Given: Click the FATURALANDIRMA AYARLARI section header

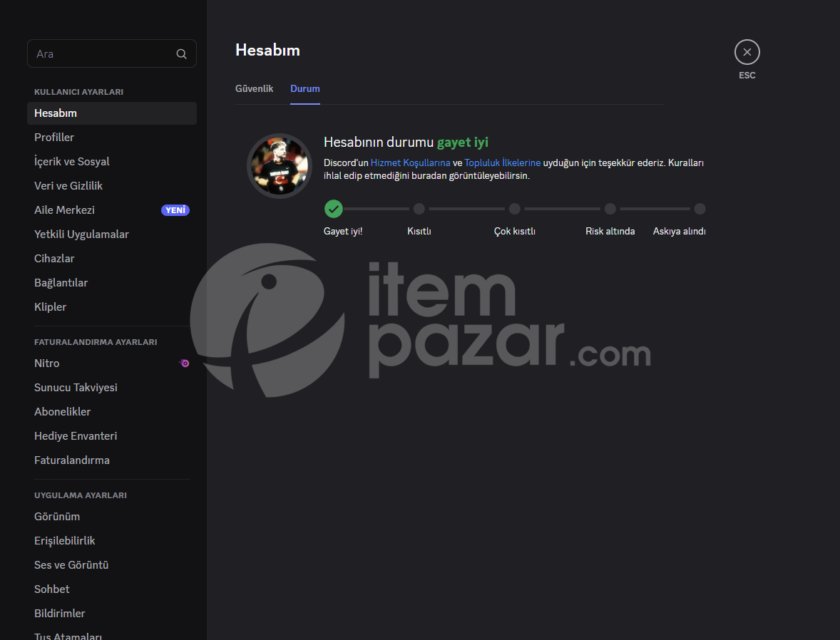Looking at the screenshot, I should pos(96,342).
